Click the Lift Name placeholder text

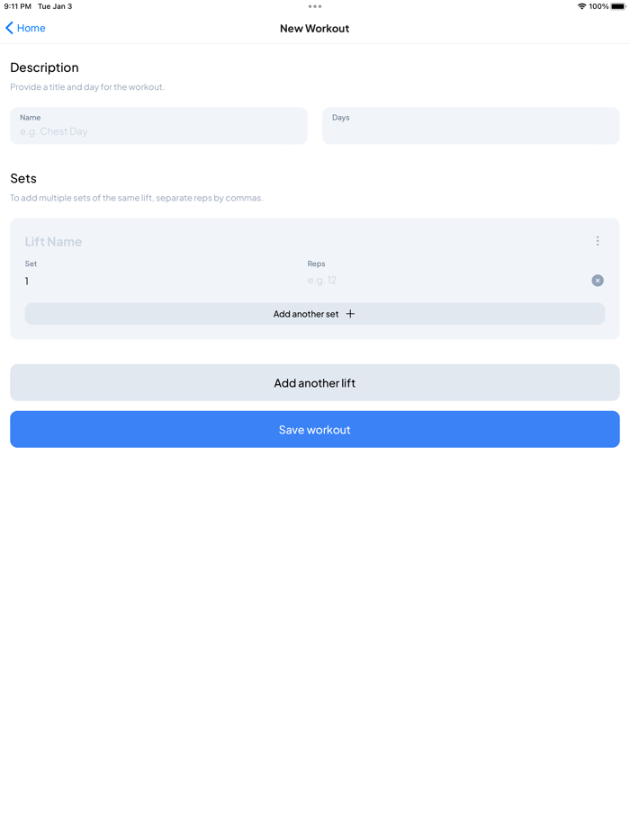click(56, 241)
